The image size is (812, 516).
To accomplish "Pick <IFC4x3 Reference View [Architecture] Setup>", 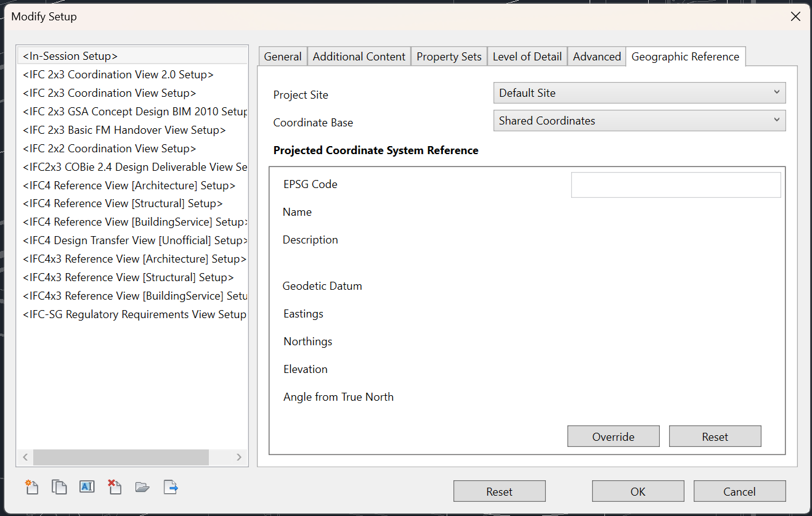I will click(x=132, y=259).
